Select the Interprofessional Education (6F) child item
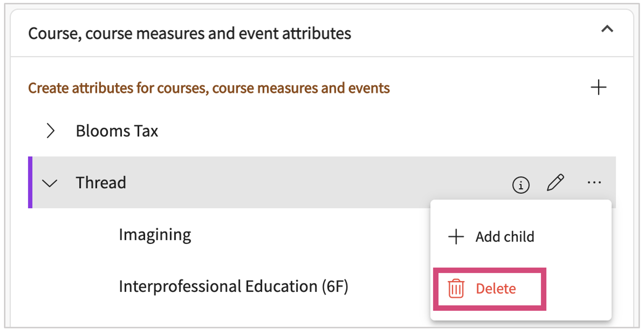The height and width of the screenshot is (332, 644). point(233,287)
